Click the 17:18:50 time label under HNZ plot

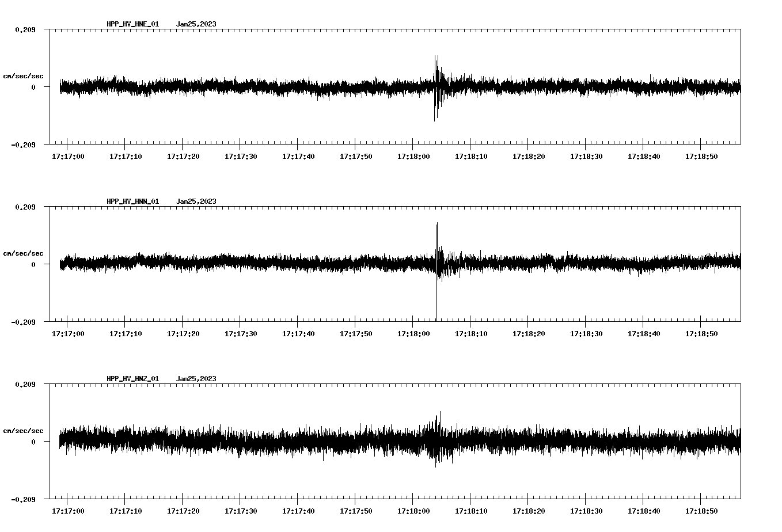click(x=701, y=511)
